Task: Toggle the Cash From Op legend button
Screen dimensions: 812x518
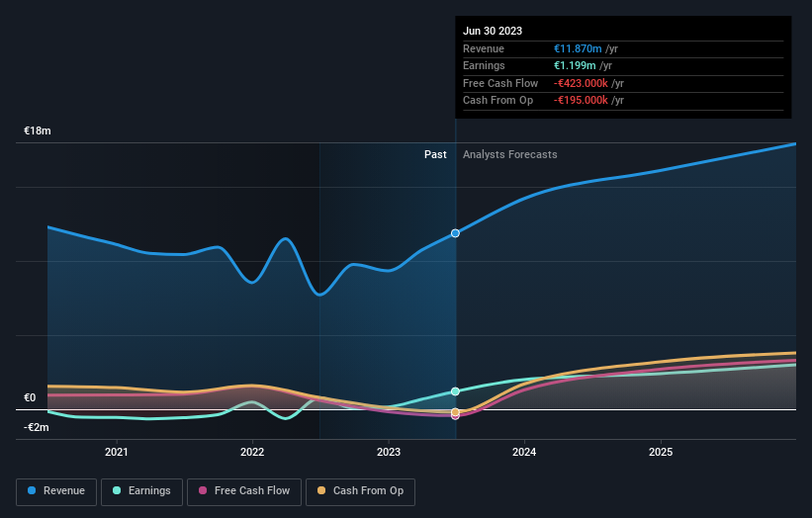Action: [360, 491]
